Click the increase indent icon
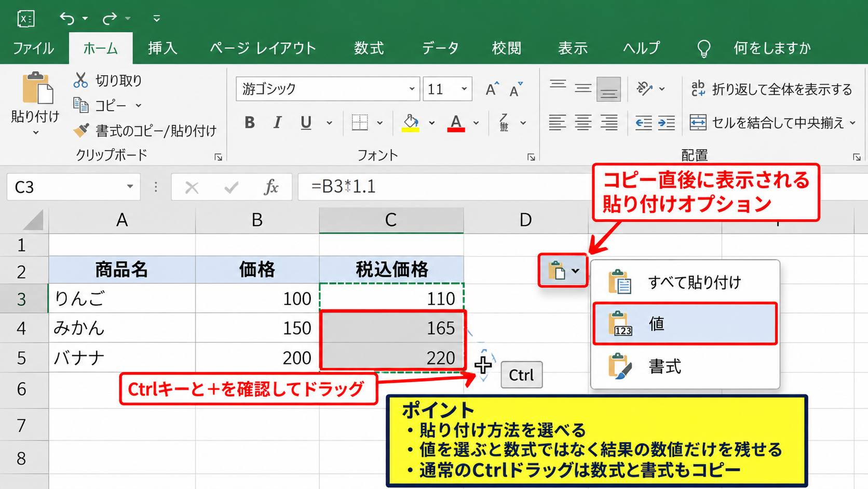 click(x=666, y=123)
